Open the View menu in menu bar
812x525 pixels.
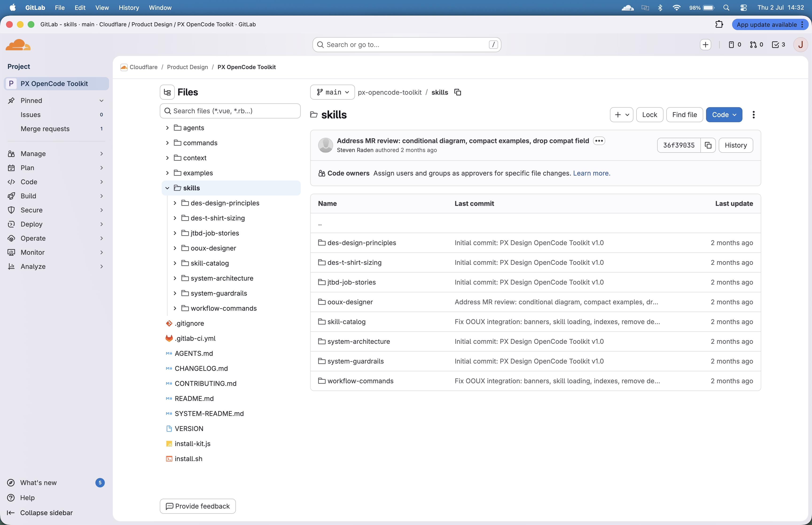pyautogui.click(x=102, y=8)
